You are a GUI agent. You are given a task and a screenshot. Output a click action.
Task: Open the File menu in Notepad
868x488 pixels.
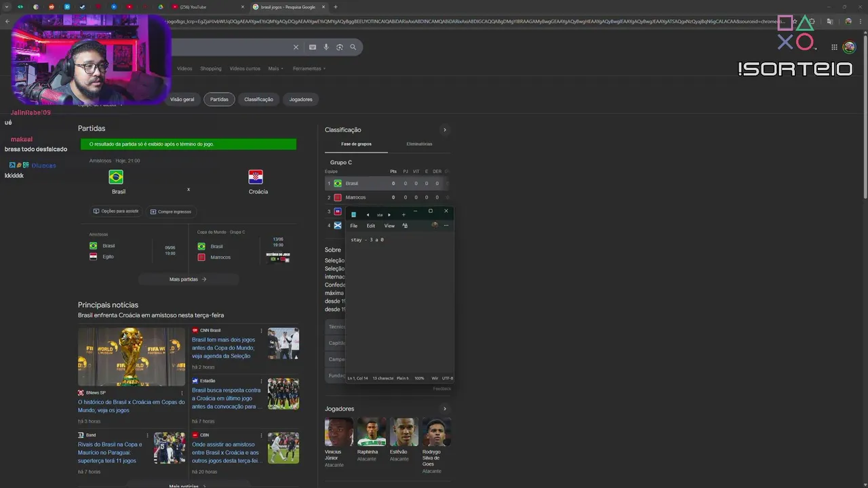click(354, 226)
